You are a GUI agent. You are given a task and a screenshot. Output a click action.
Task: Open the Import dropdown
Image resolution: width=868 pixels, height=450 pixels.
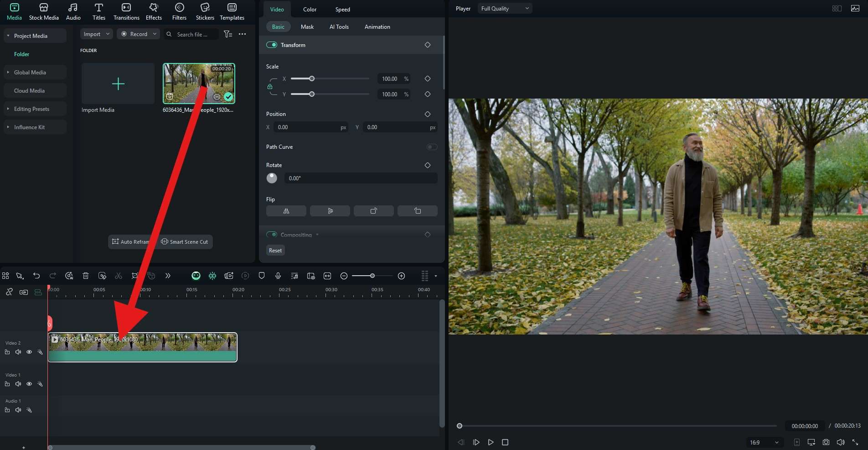pos(97,34)
